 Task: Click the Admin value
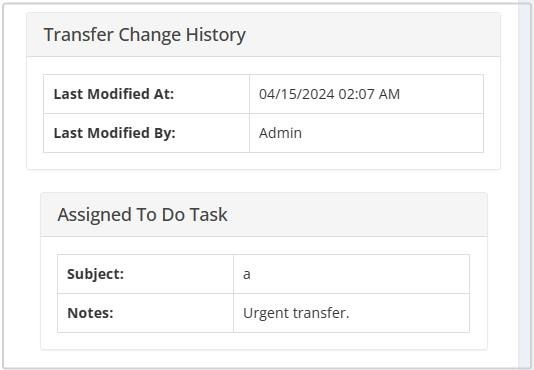click(280, 133)
